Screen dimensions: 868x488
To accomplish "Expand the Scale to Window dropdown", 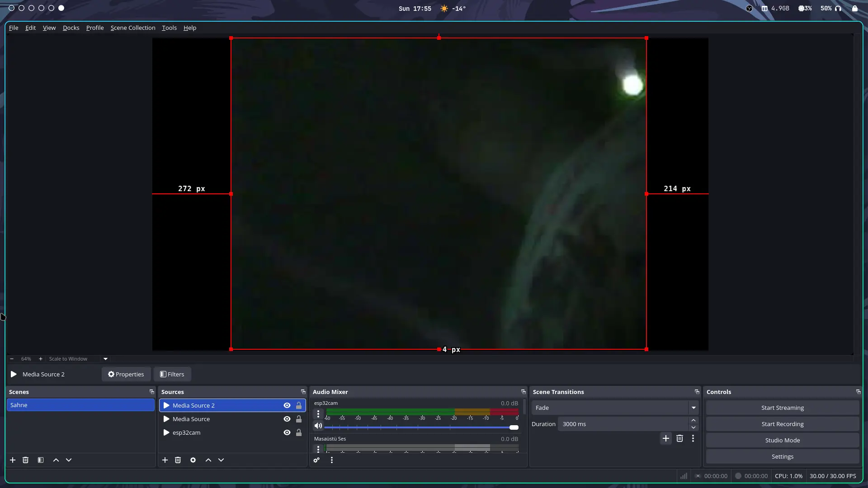I will click(105, 359).
